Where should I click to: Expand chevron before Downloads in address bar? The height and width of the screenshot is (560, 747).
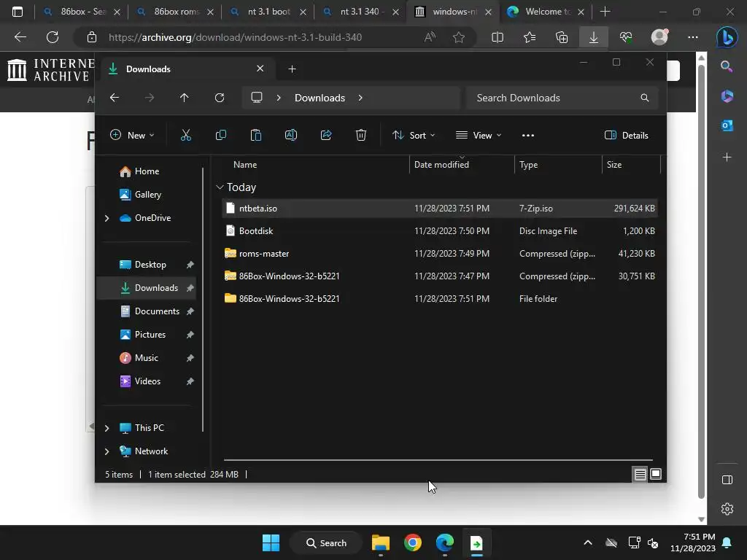pyautogui.click(x=279, y=98)
